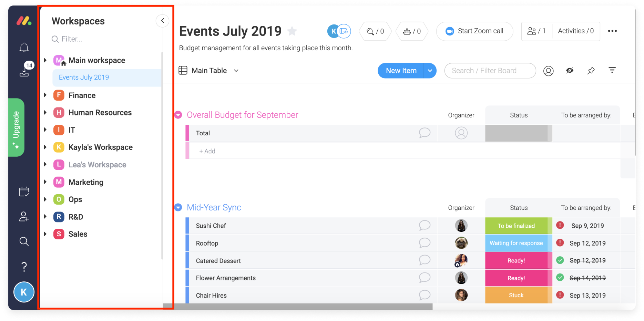Star the Events July 2019 board

(292, 31)
